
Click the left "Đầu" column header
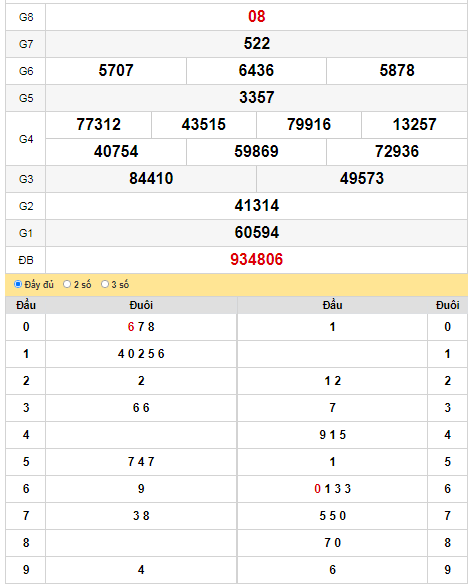pyautogui.click(x=26, y=305)
